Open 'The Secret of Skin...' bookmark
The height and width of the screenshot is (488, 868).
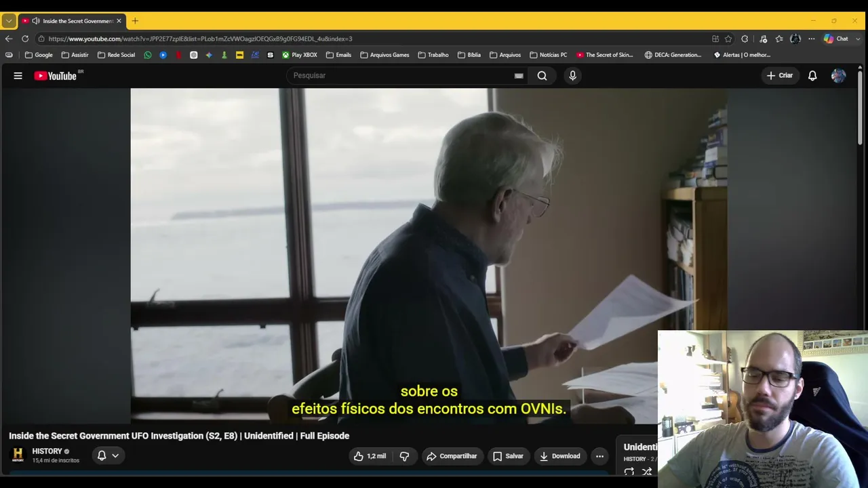(604, 55)
